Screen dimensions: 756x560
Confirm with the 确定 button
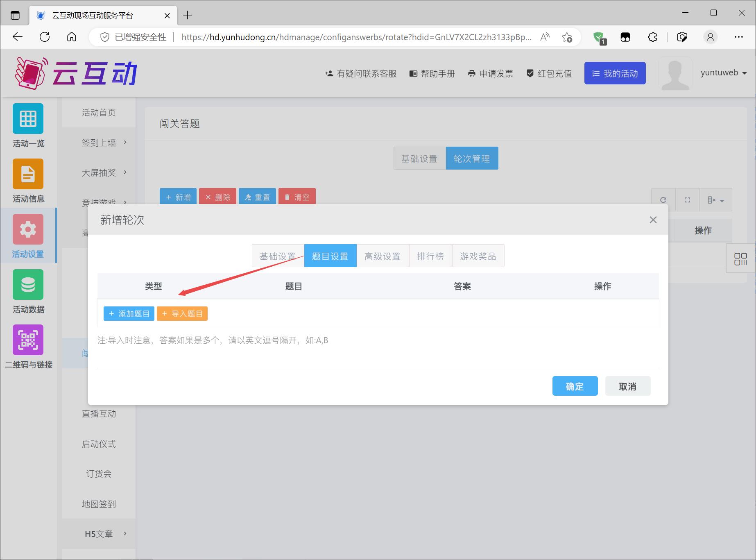coord(575,386)
